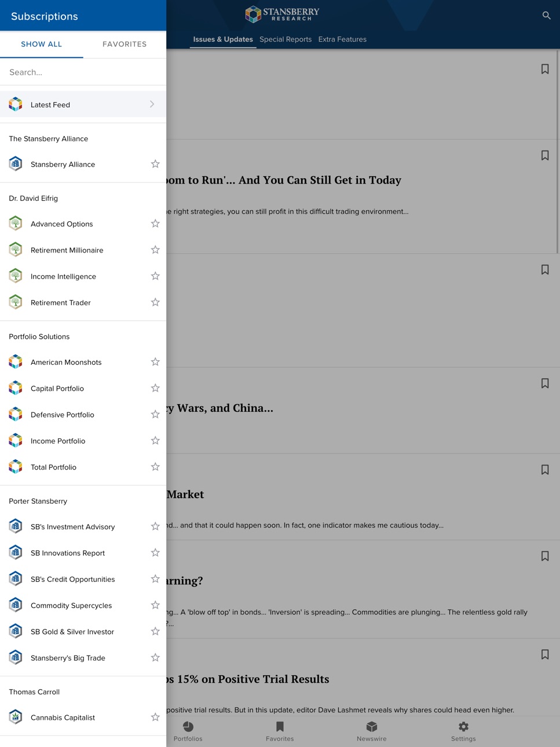Click the subscriptions Search field
The image size is (560, 747).
(x=83, y=72)
